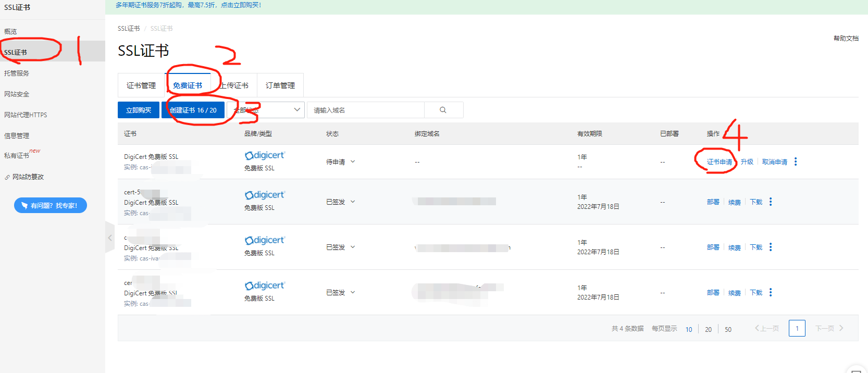Click 上一页 previous page button
The width and height of the screenshot is (868, 373).
pos(767,328)
